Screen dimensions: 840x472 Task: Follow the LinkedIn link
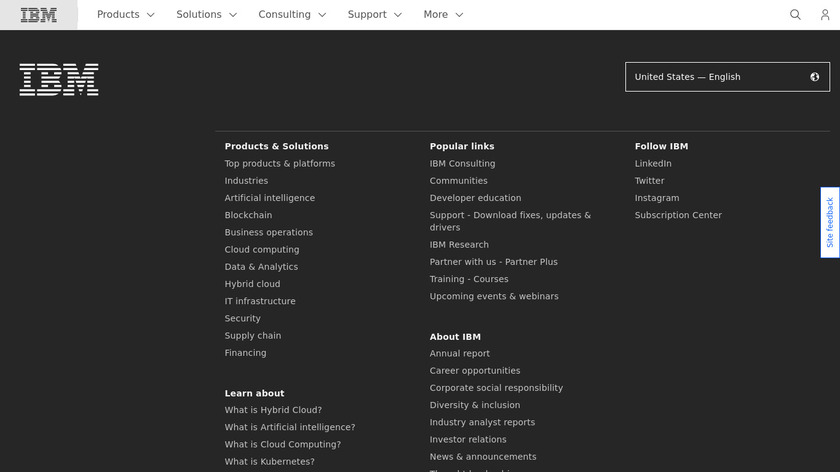pos(653,164)
